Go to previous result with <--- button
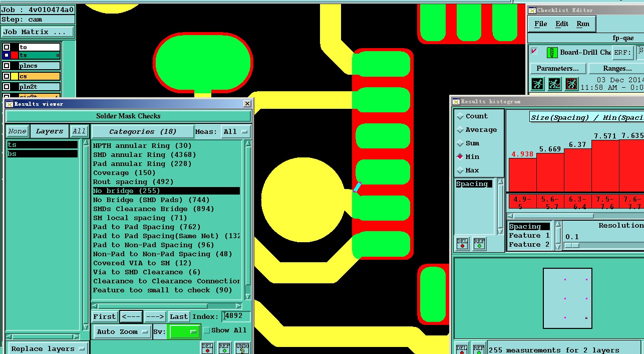 click(131, 316)
